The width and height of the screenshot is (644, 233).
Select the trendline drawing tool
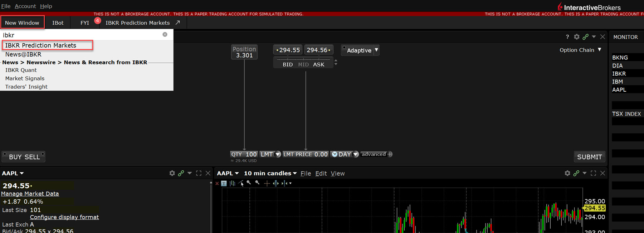coord(241,183)
